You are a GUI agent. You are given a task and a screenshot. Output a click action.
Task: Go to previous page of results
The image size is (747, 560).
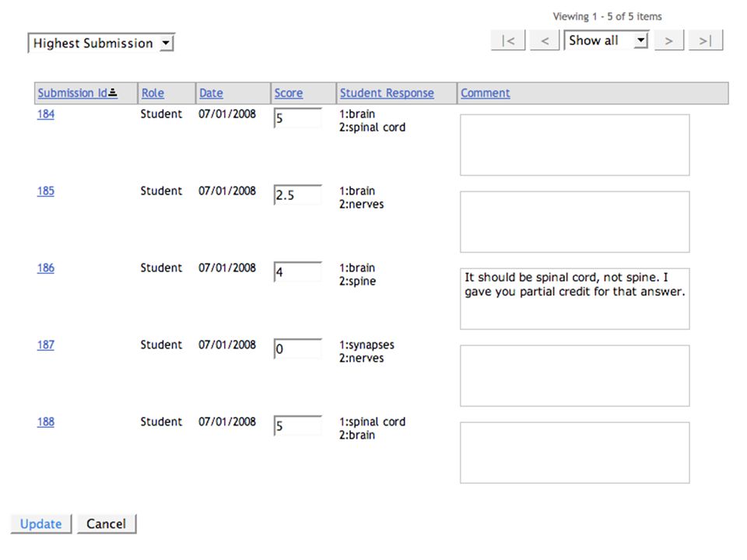(545, 40)
